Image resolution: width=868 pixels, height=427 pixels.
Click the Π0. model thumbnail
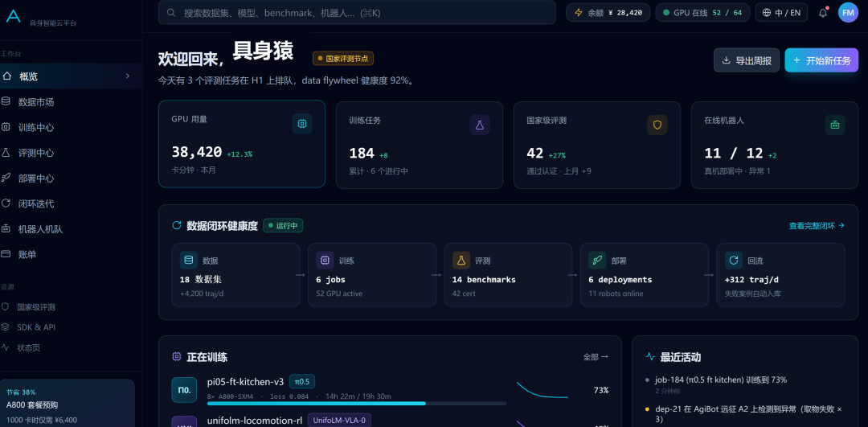[x=184, y=390]
